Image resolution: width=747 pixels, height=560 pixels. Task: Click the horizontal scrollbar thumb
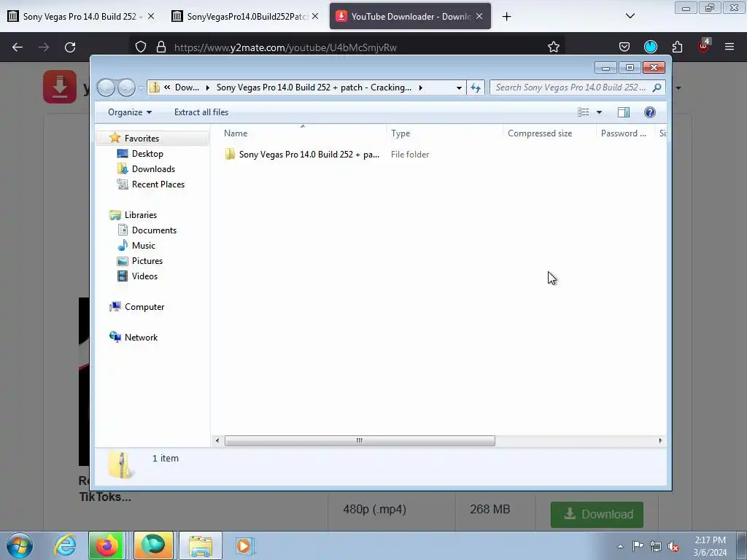pyautogui.click(x=360, y=441)
